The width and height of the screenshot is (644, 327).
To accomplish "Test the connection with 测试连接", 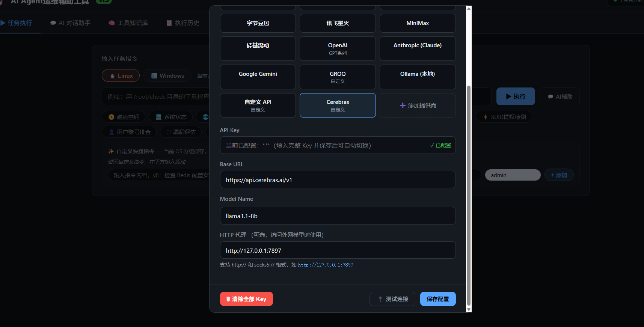I will coord(392,299).
